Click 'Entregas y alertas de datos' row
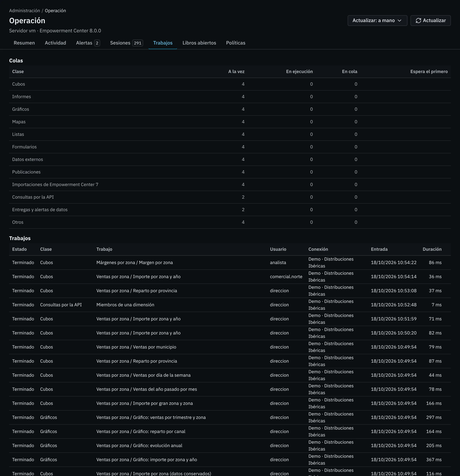This screenshot has width=460, height=476. [x=230, y=210]
